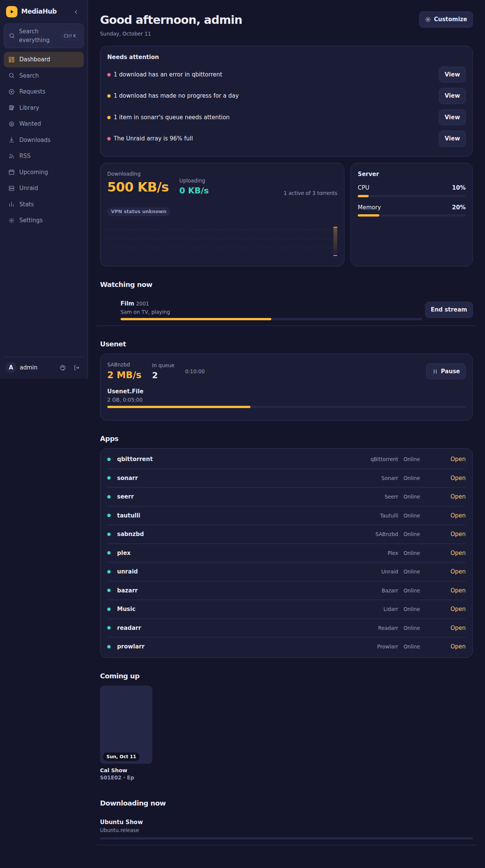Click the admin avatar letter A

coord(11,367)
